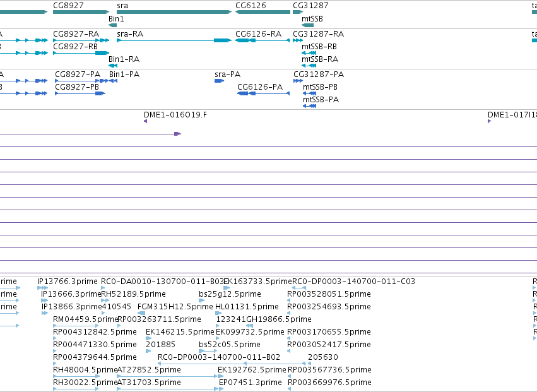Click EST RC0-DP0003-140700-011-C03
This screenshot has height=392, width=537.
(x=299, y=288)
